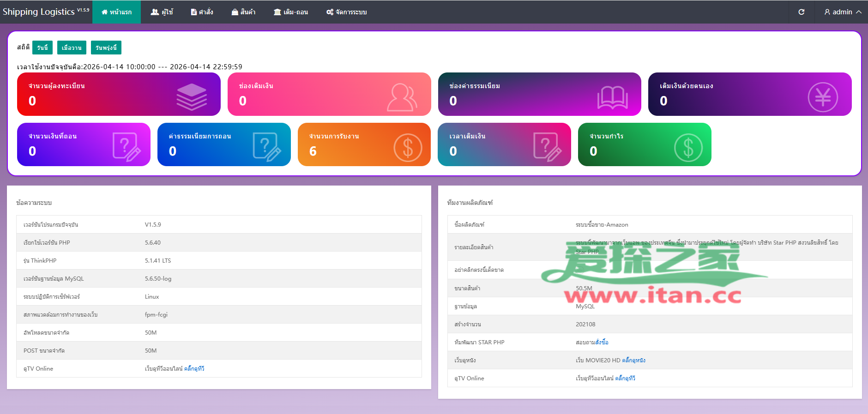Open the เติม-ถอน deposit-withdraw menu
This screenshot has height=414, width=868.
(x=290, y=12)
